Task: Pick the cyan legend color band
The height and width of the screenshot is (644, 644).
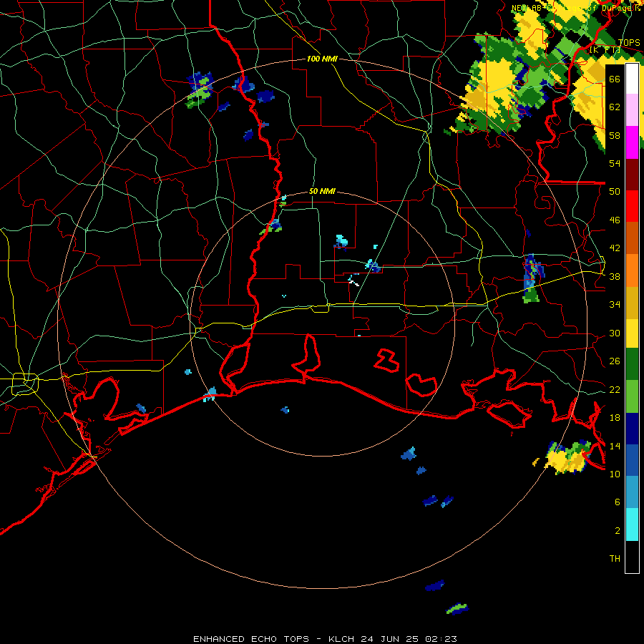Action: [x=632, y=525]
